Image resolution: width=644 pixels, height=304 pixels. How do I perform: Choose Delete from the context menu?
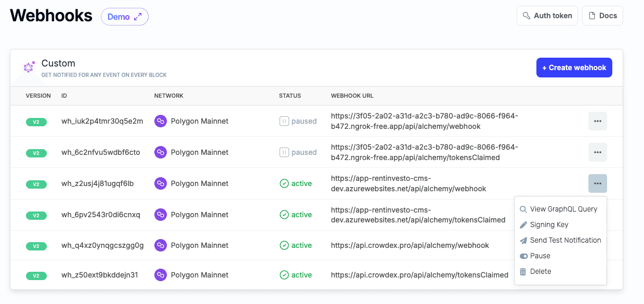coord(541,271)
